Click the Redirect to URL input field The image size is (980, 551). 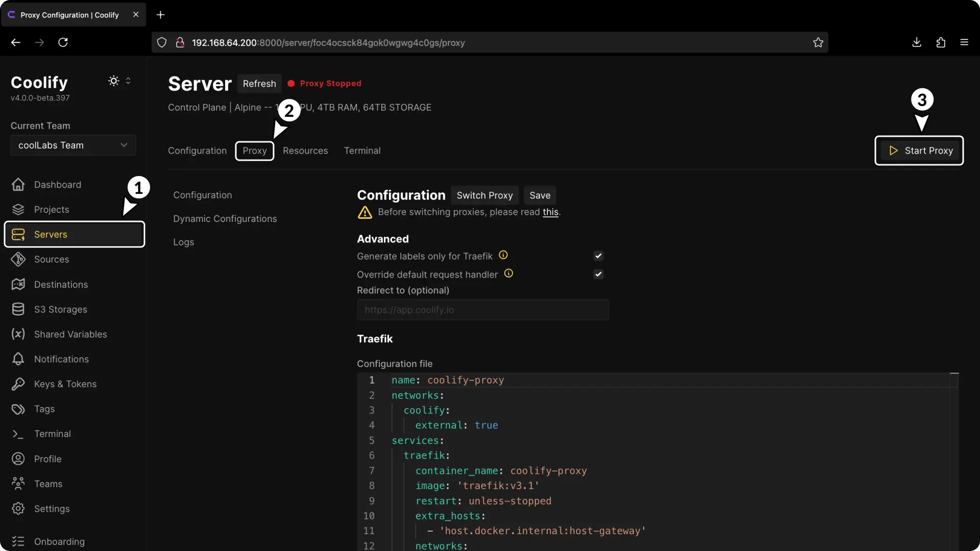483,310
